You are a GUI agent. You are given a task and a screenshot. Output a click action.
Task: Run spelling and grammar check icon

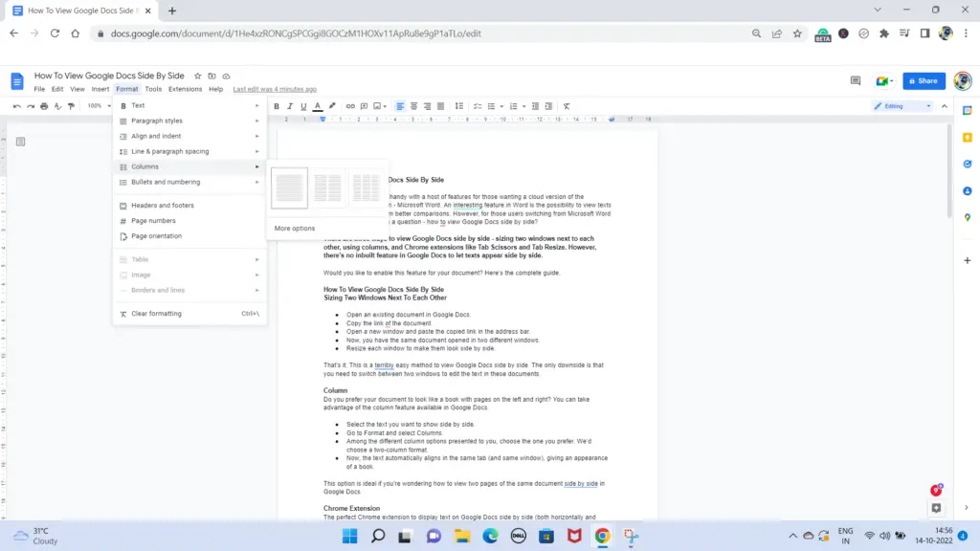pos(57,106)
